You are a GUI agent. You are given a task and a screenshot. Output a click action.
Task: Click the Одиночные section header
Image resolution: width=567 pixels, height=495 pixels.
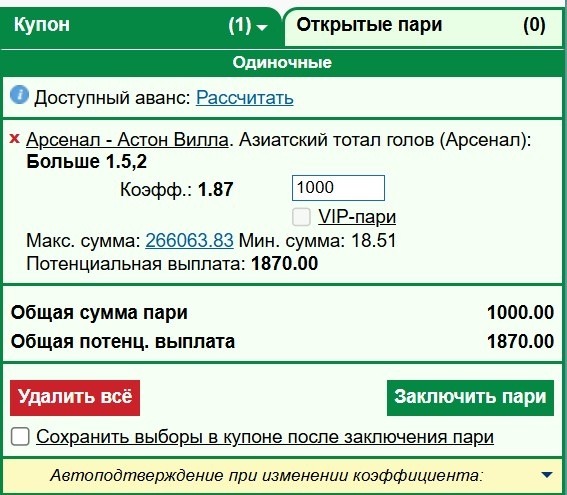pos(282,62)
